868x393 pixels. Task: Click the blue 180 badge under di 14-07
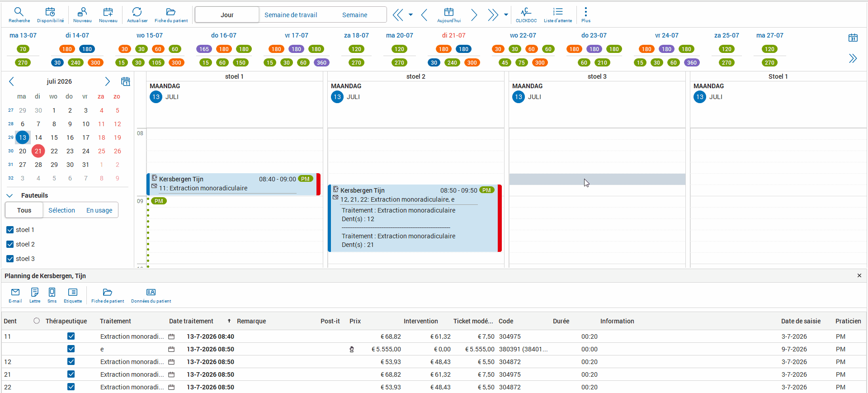[x=87, y=49]
